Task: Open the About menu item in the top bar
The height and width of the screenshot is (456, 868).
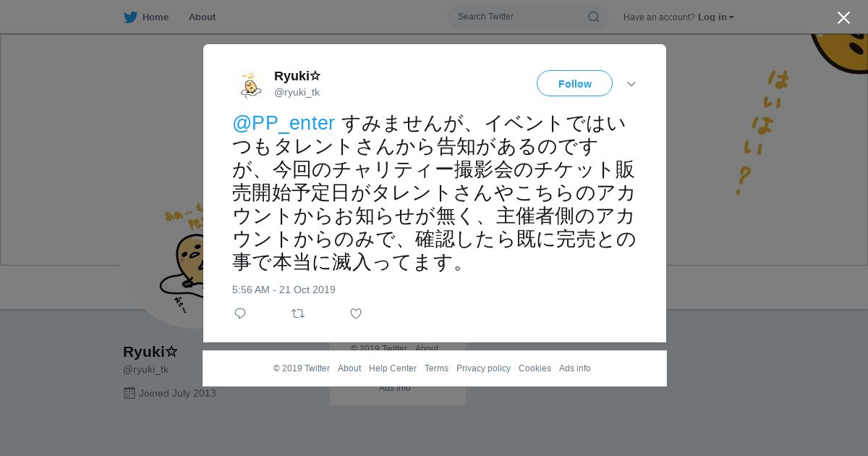Action: (202, 17)
